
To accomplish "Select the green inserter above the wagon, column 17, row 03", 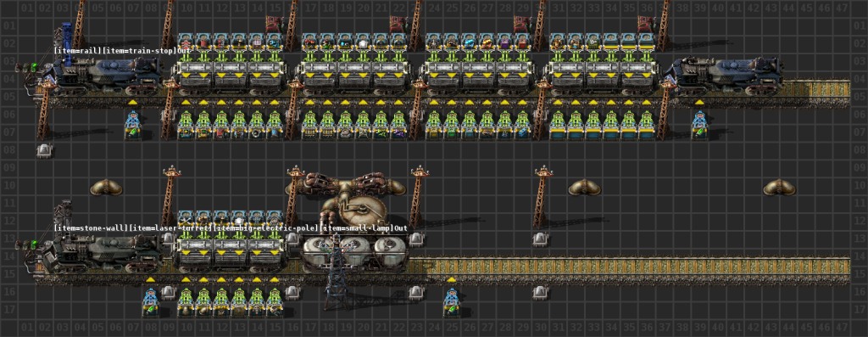I will point(310,58).
